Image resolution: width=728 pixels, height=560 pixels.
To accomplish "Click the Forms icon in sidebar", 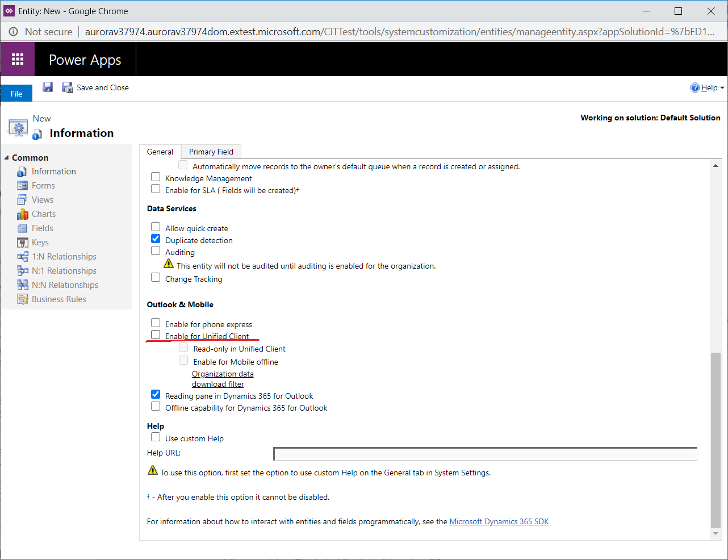I will [22, 186].
